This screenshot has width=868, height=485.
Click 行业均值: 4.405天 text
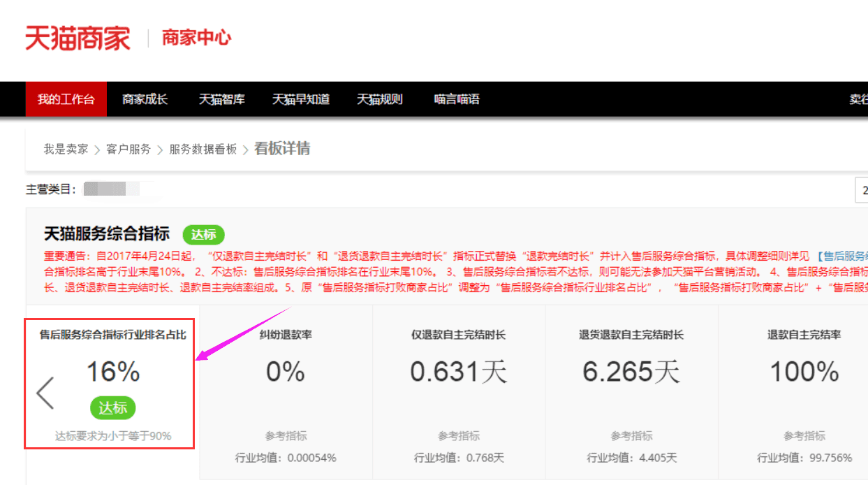631,458
